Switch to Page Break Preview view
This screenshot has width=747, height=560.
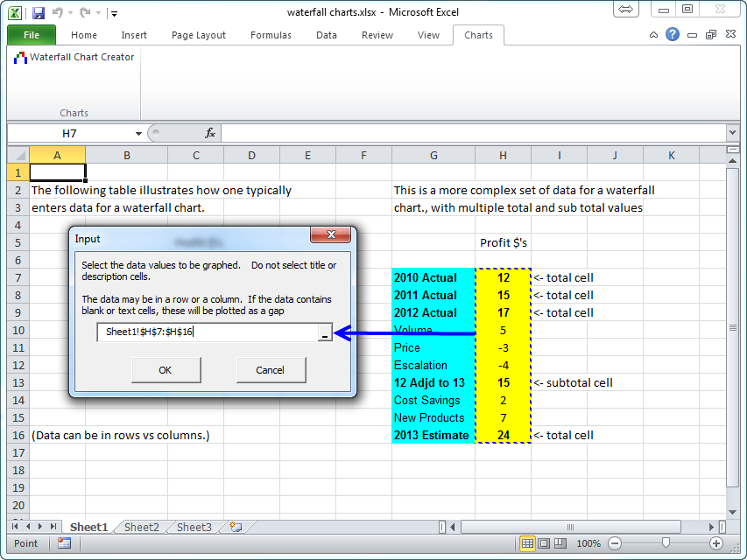[x=560, y=543]
